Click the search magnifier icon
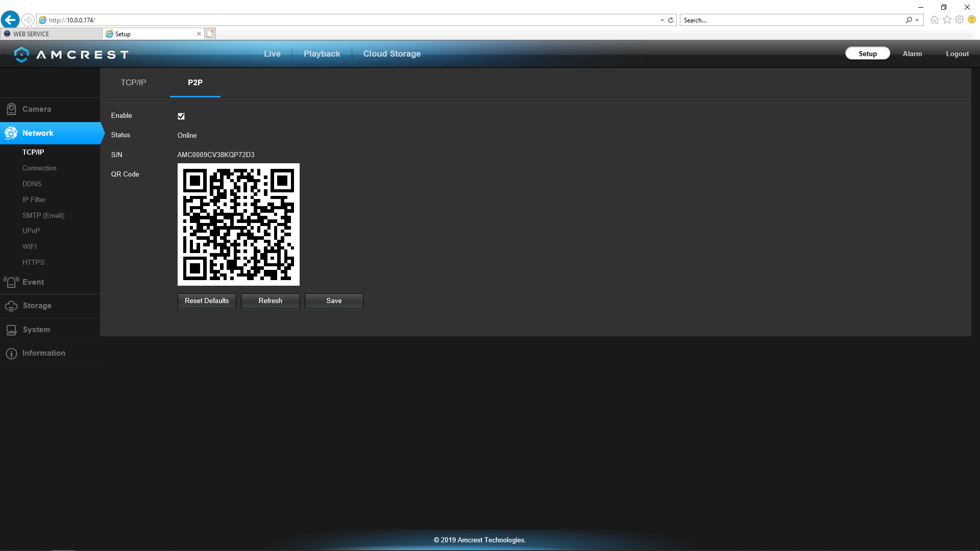This screenshot has width=980, height=551. click(x=909, y=20)
